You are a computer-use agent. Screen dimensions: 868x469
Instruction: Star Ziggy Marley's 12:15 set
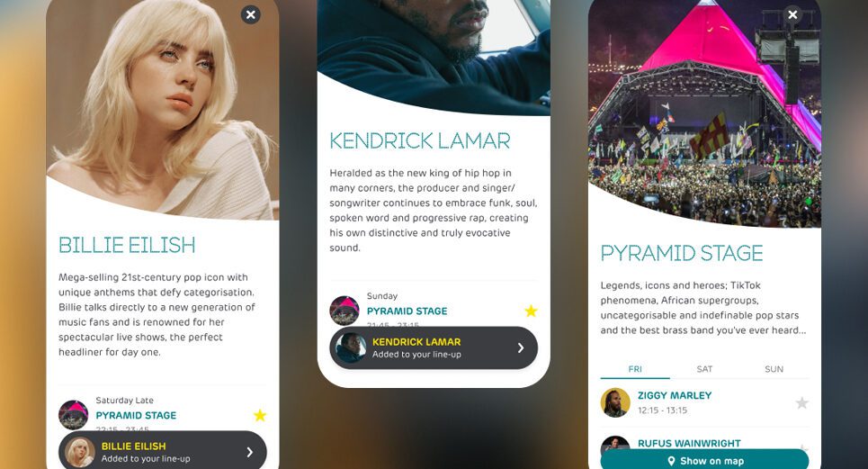802,402
